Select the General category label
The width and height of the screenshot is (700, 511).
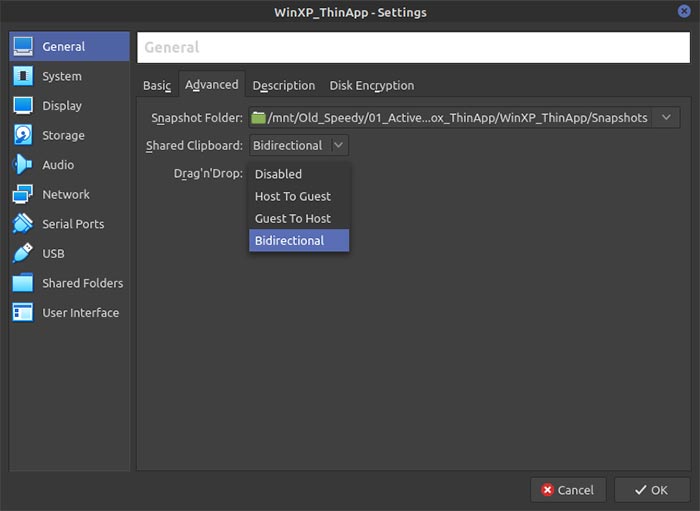click(63, 46)
